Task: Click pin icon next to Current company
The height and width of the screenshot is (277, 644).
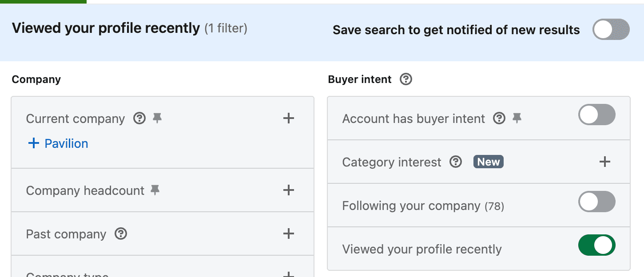Action: tap(157, 119)
